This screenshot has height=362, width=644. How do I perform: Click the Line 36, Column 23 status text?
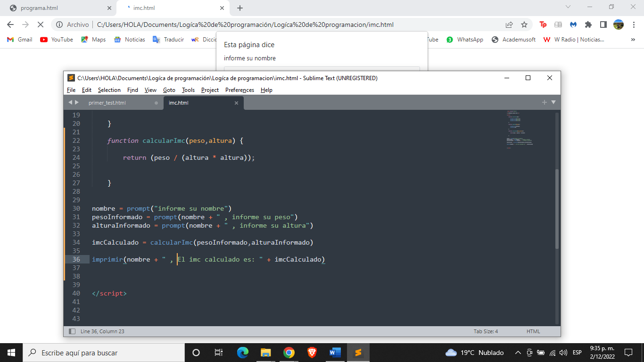[x=102, y=331]
